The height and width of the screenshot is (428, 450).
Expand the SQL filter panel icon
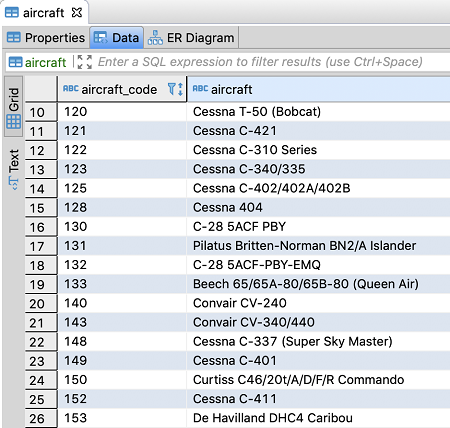(x=85, y=62)
